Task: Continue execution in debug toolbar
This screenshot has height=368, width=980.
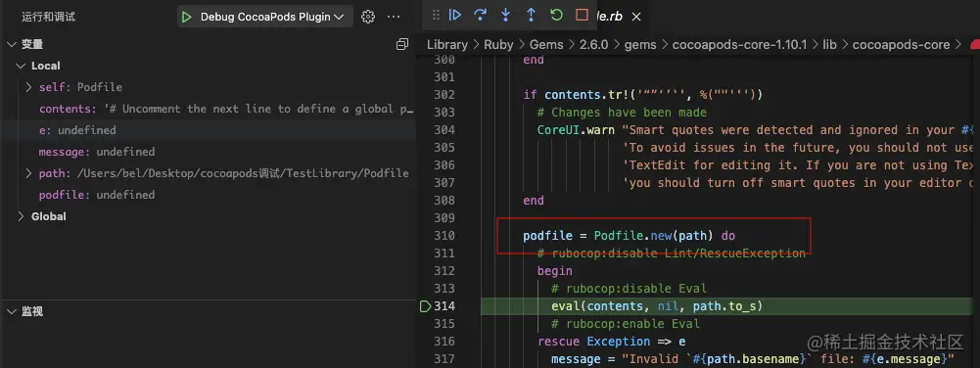Action: click(x=455, y=15)
